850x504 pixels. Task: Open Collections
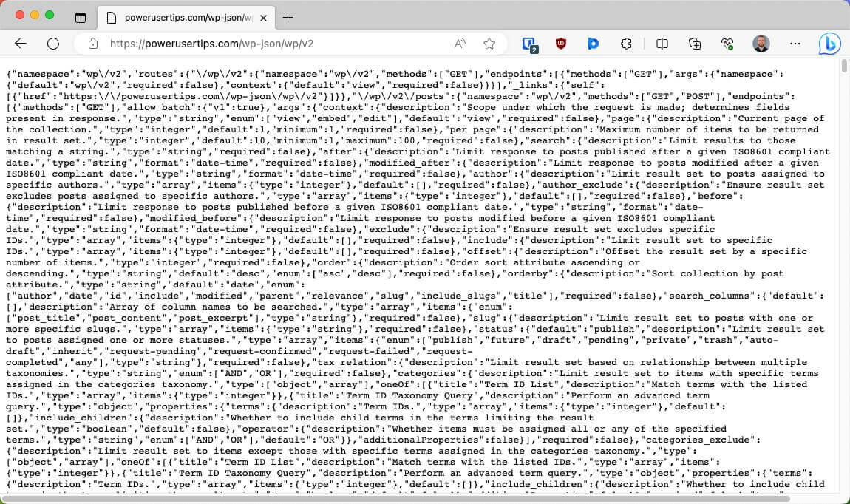pos(695,44)
